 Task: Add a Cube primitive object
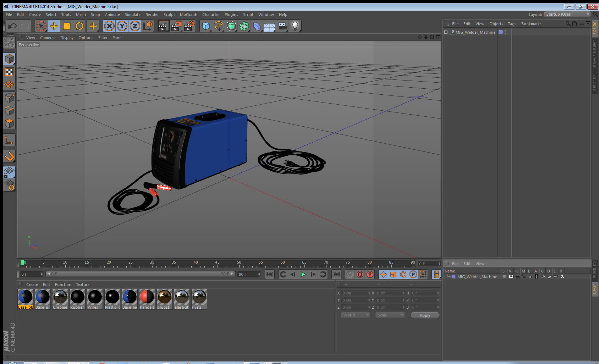point(206,26)
